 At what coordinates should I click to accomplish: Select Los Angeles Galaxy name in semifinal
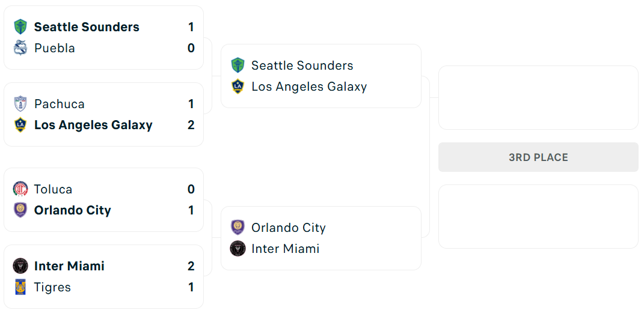[309, 87]
